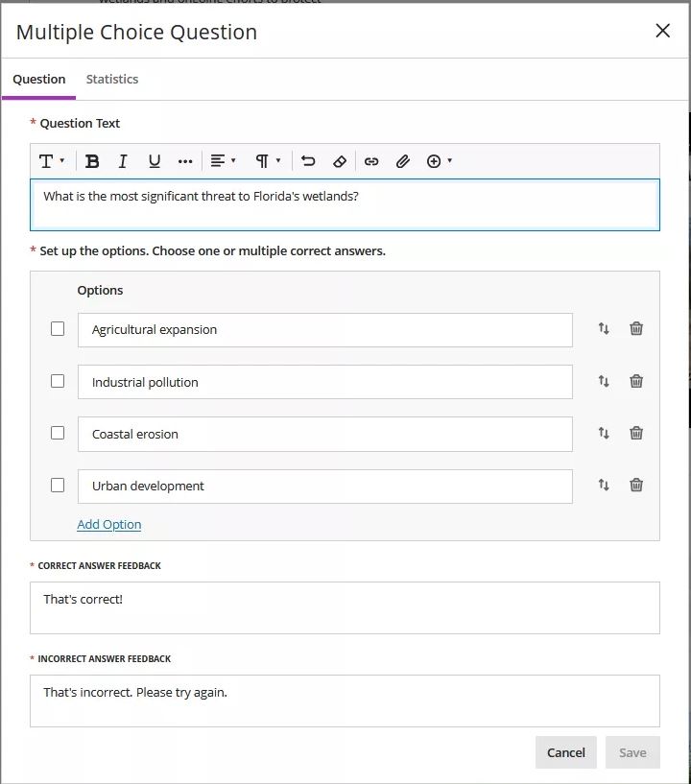Open the text style dropdown
Image resolution: width=691 pixels, height=784 pixels.
52,161
